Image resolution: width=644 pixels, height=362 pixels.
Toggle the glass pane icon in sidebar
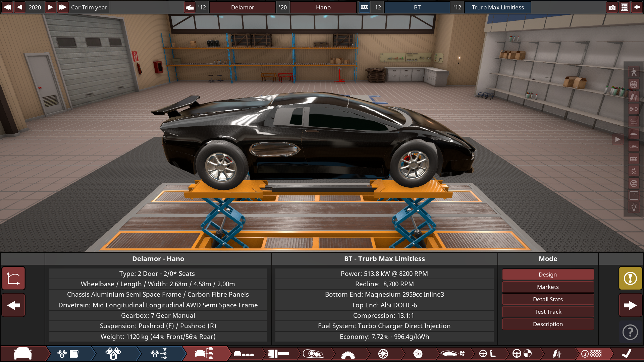click(x=633, y=195)
